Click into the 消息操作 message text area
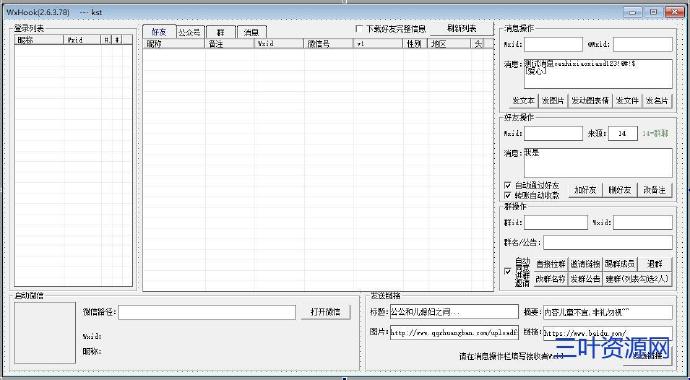The image size is (690, 380). click(x=598, y=74)
